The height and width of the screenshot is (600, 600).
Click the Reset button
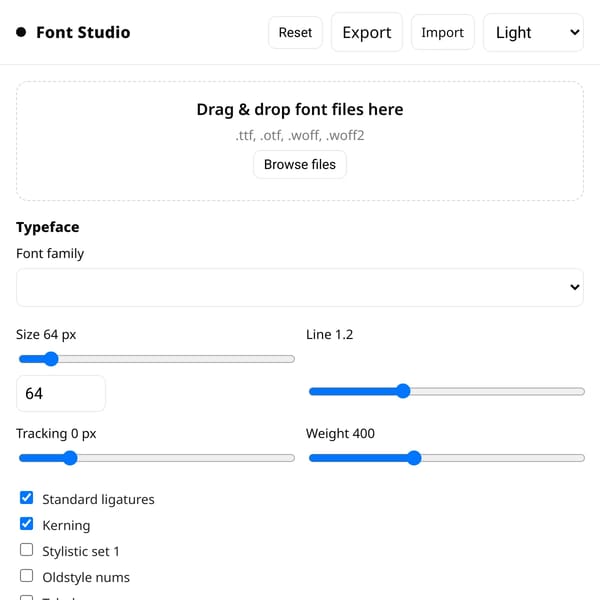point(295,33)
